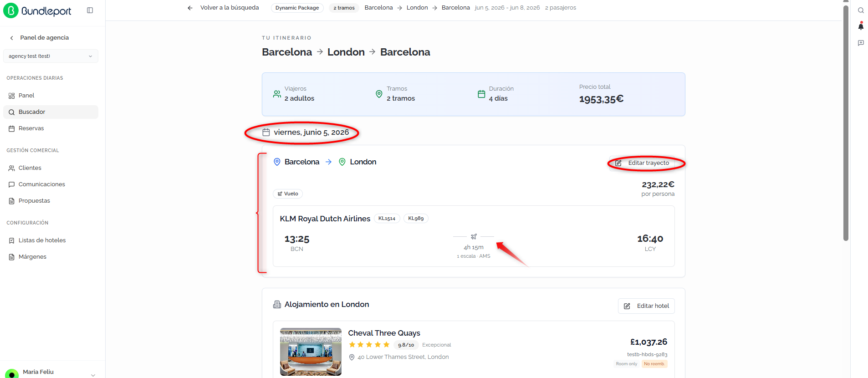
Task: Click hotel price £1,037.26
Action: click(x=649, y=342)
